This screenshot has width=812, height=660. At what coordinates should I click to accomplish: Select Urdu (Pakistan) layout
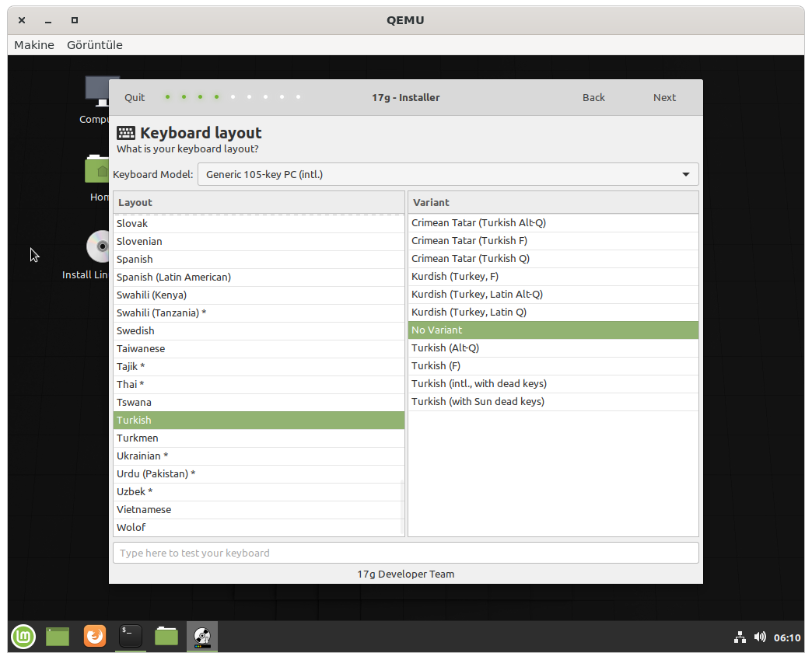click(x=259, y=473)
